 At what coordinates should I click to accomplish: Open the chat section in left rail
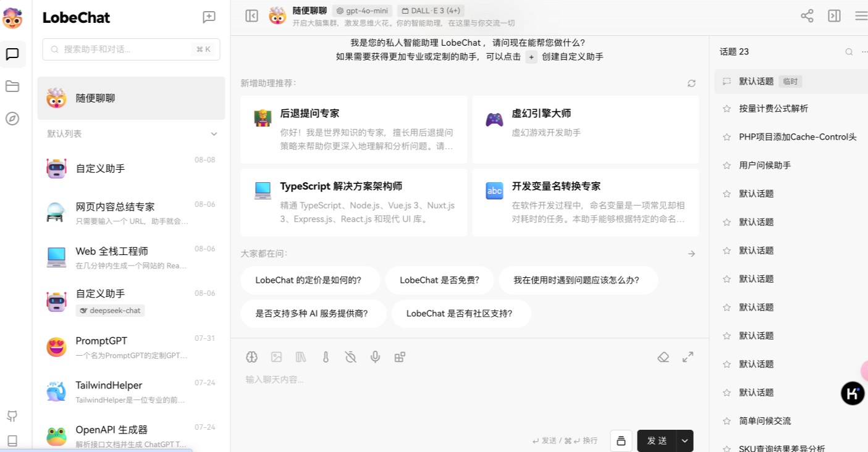tap(12, 54)
